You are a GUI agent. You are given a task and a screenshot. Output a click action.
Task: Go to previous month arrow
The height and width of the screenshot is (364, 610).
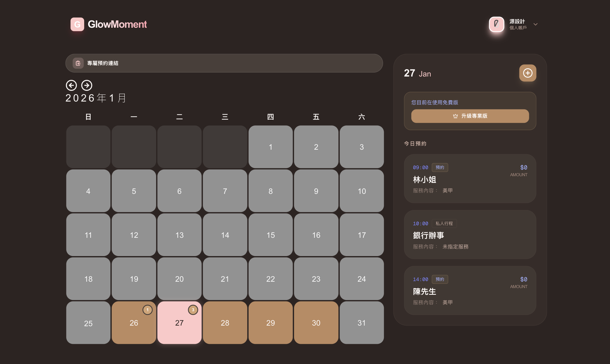71,85
